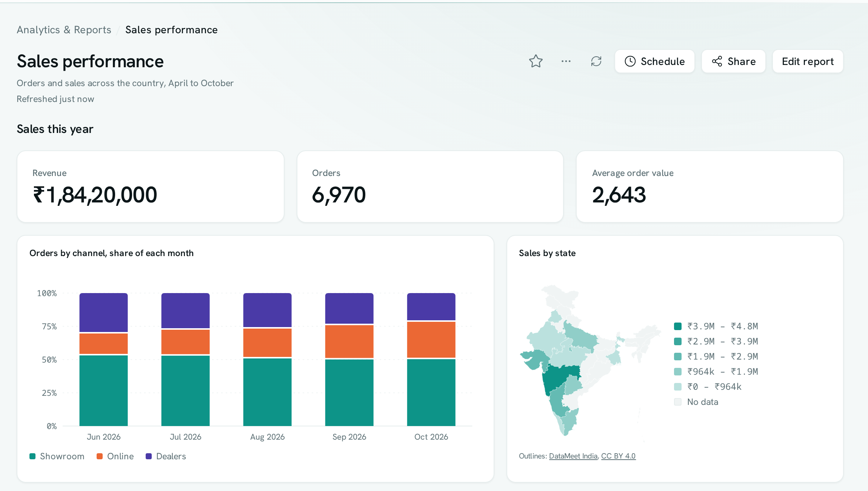Viewport: 868px width, 491px height.
Task: Click the No data map legend
Action: click(x=696, y=402)
